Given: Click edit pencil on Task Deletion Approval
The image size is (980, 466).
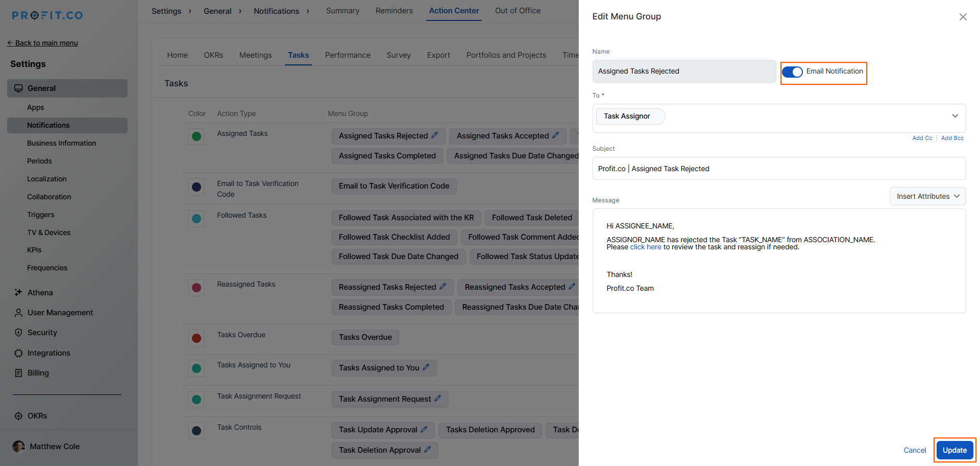Looking at the screenshot, I should (x=427, y=450).
